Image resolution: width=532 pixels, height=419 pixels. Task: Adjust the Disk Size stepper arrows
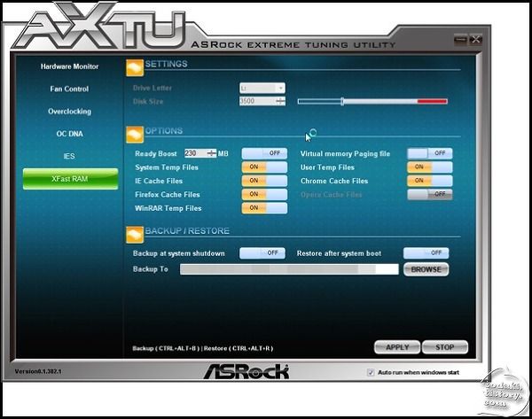point(280,101)
